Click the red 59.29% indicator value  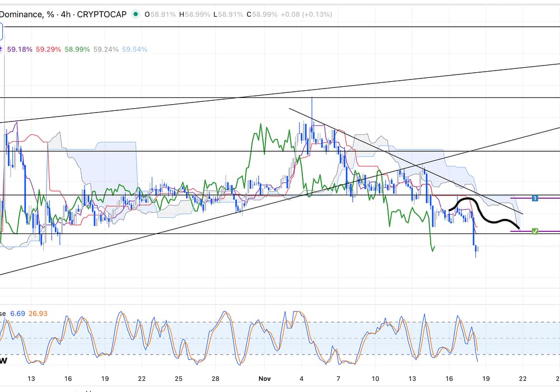tap(48, 49)
